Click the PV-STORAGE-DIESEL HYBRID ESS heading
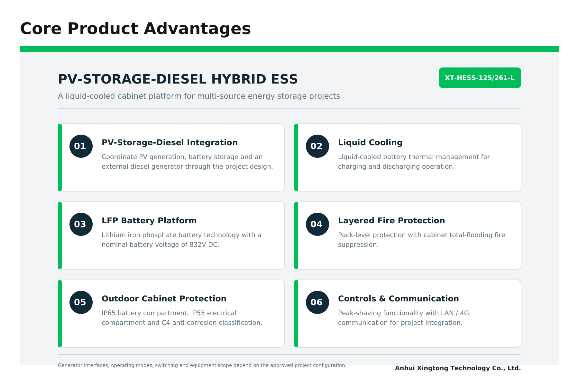 178,79
